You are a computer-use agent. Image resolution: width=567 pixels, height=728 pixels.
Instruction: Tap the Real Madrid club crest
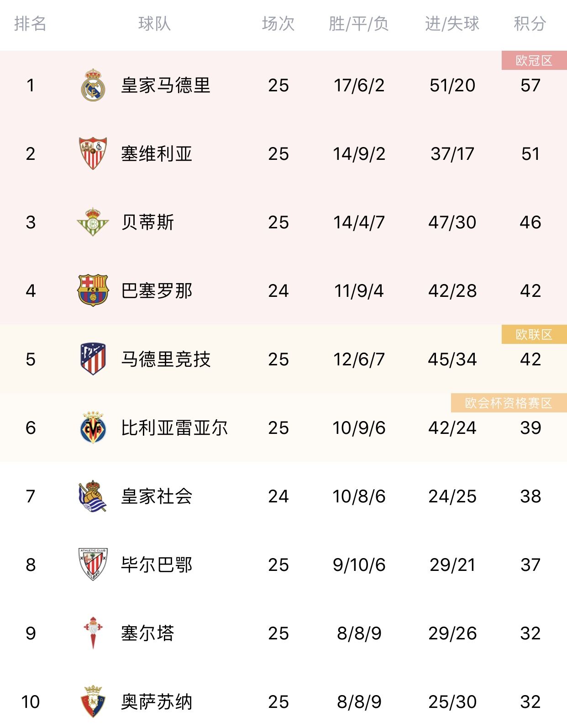point(93,85)
